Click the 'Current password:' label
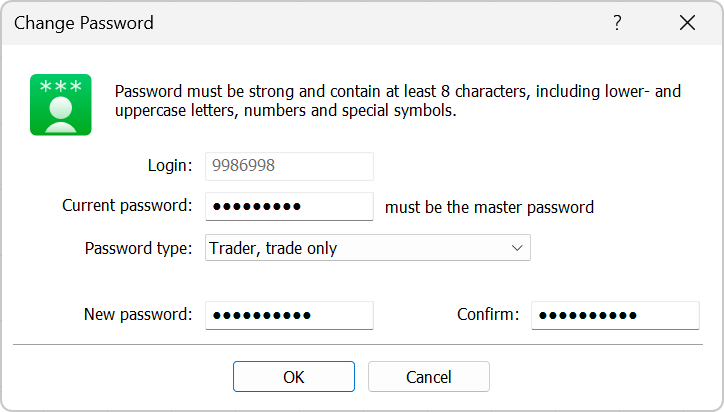Viewport: 724px width, 412px height. [127, 206]
